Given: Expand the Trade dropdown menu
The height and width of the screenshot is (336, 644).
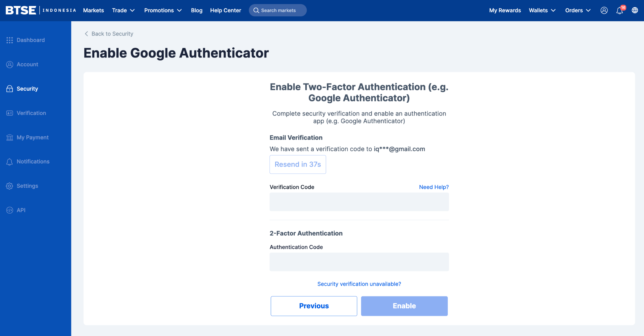Looking at the screenshot, I should (x=123, y=10).
